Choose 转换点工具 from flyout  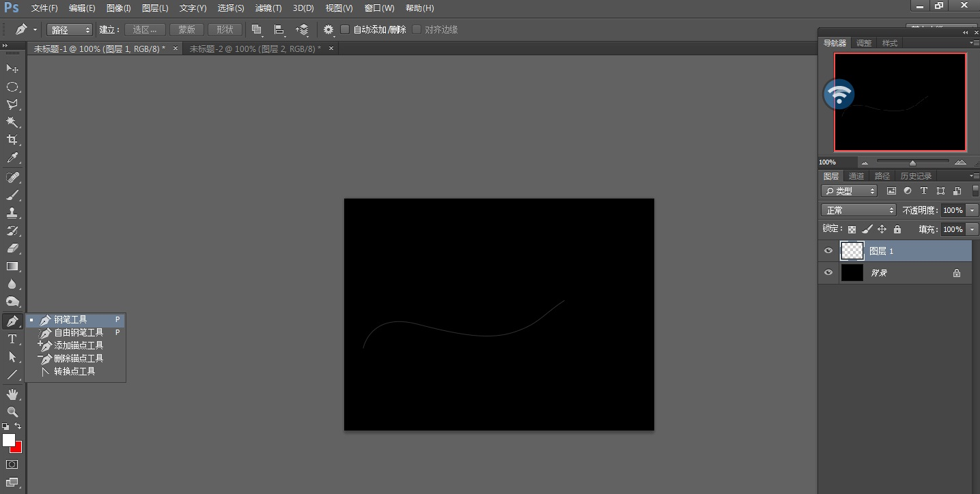75,371
